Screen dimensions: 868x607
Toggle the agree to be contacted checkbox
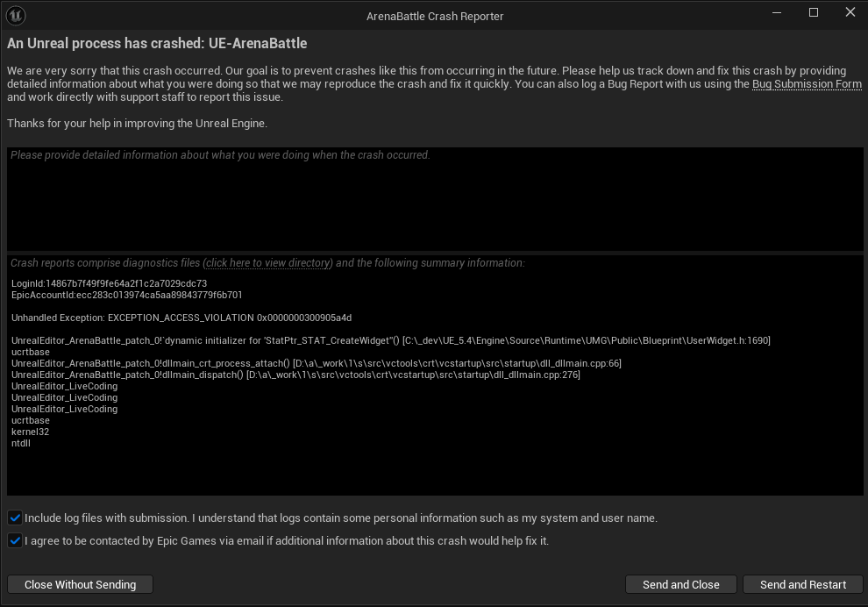(x=15, y=540)
